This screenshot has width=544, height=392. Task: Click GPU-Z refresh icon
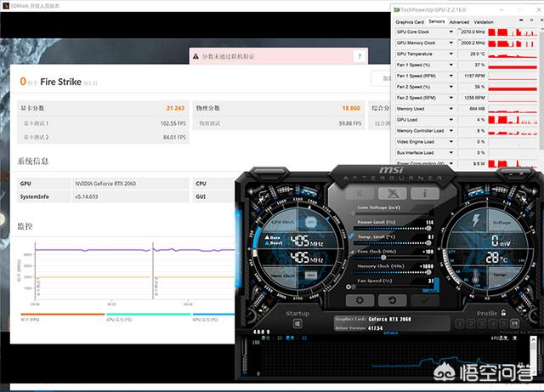coord(531,20)
